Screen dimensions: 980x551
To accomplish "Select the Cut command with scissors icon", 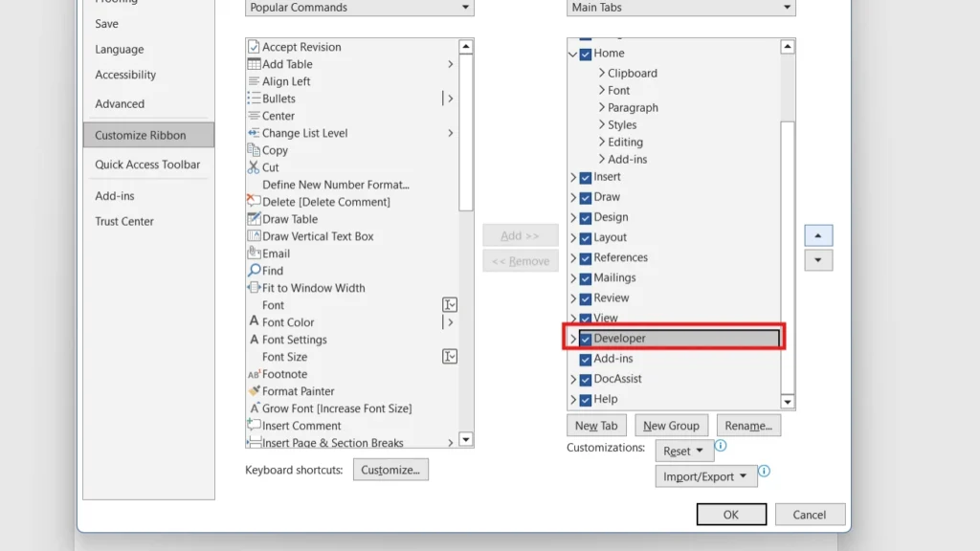I will click(x=271, y=167).
